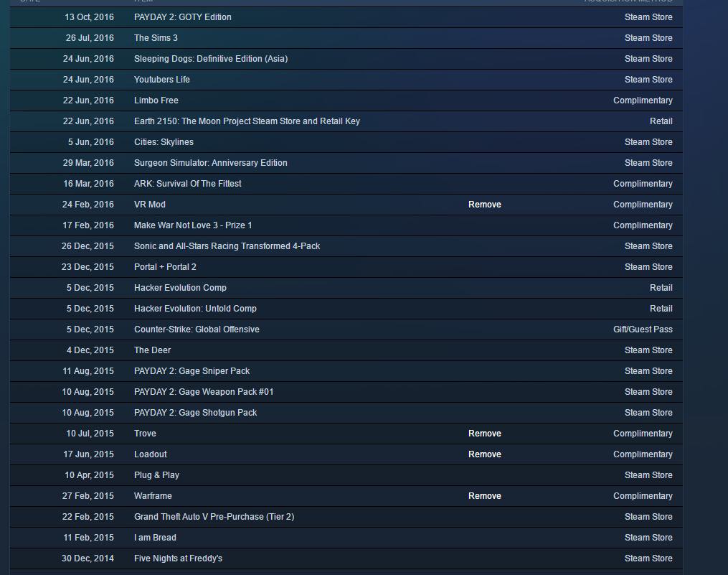The width and height of the screenshot is (728, 575).
Task: Click the date '16 Mar, 2016'
Action: click(88, 184)
